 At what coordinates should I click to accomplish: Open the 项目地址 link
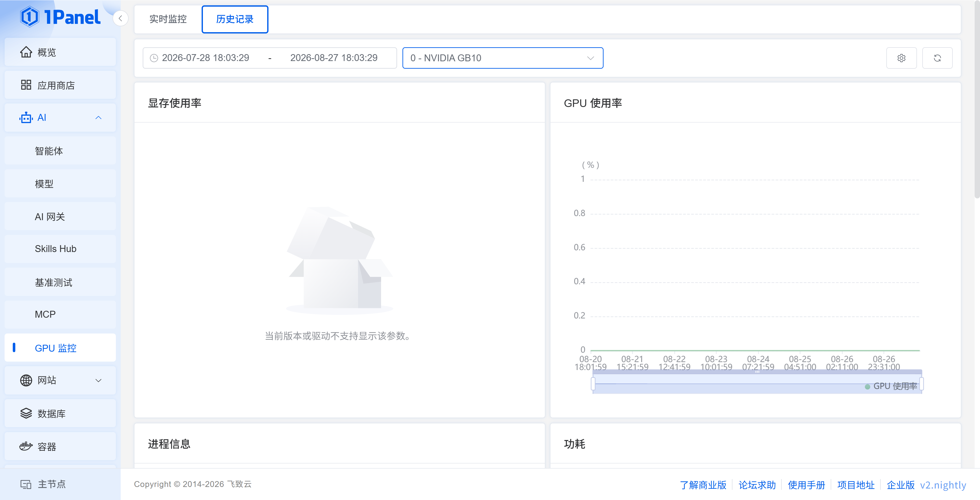(856, 485)
